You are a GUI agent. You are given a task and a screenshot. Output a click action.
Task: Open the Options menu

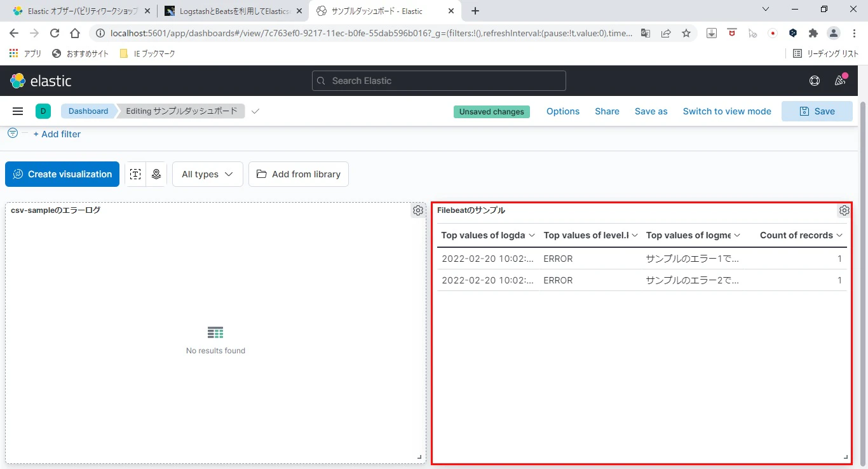pos(563,111)
